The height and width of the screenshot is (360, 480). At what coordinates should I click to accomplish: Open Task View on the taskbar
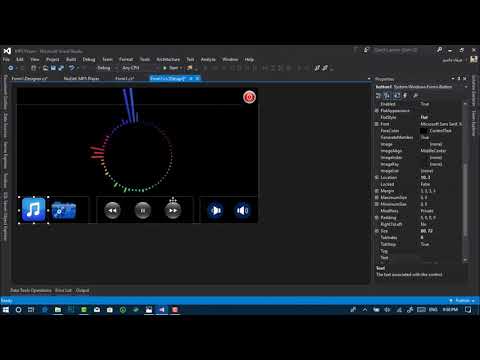point(31,310)
